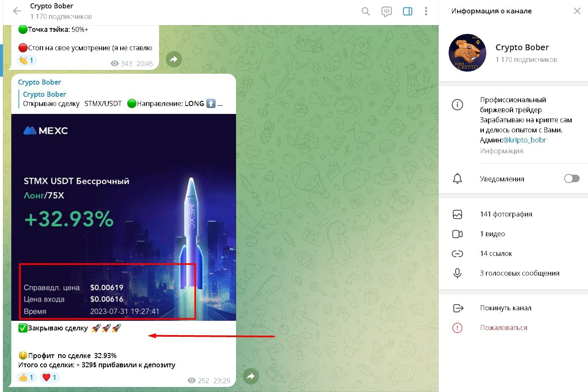Click the 343 views counter
Image resolution: width=588 pixels, height=392 pixels.
121,64
